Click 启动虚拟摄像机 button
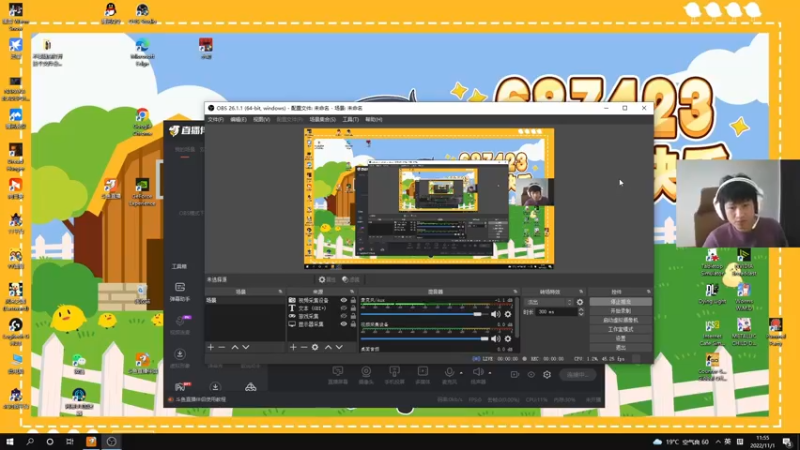 point(620,320)
